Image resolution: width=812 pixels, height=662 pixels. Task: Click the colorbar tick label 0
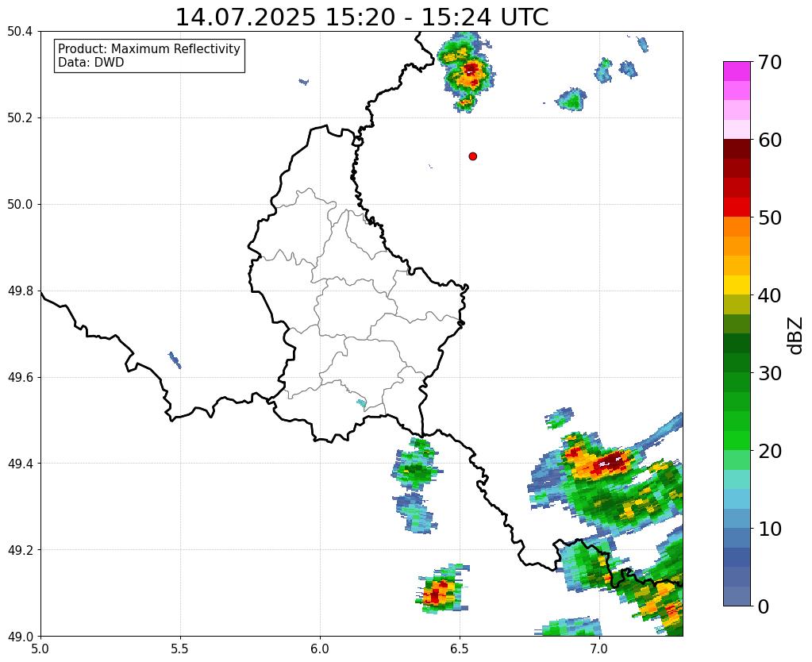764,606
